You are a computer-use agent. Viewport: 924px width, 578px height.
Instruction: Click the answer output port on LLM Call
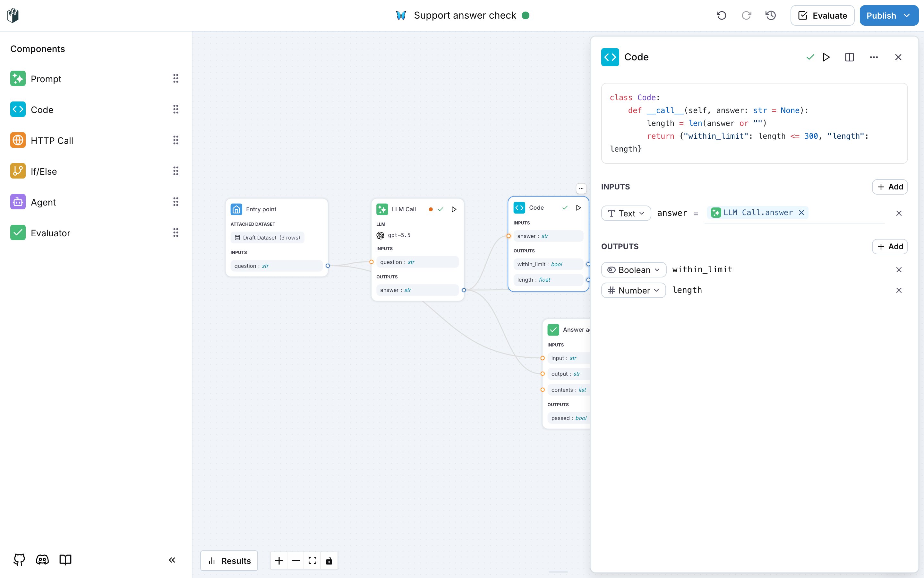[464, 290]
